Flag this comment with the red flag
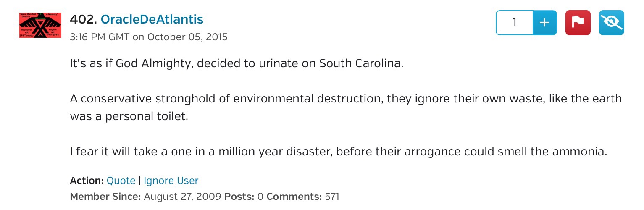The height and width of the screenshot is (210, 644). coord(578,23)
